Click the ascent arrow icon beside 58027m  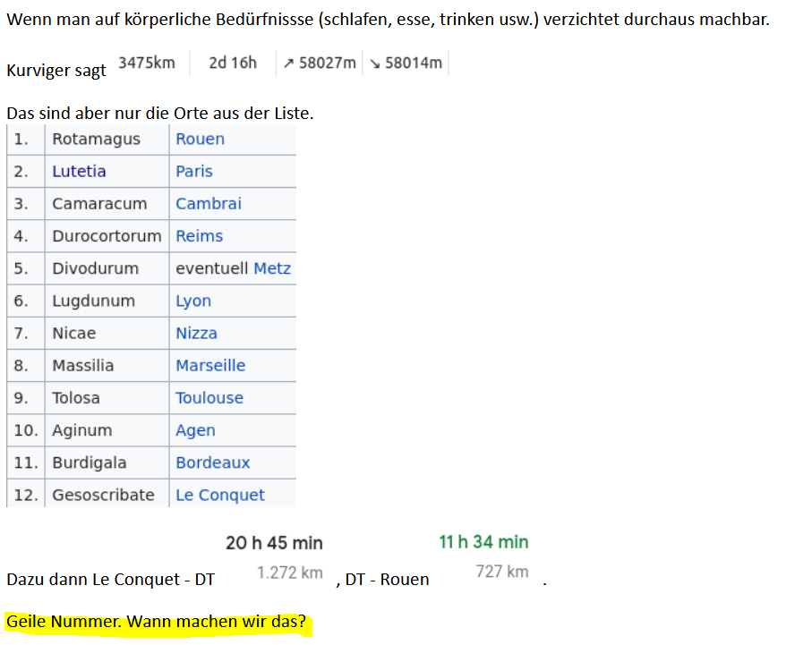coord(288,64)
